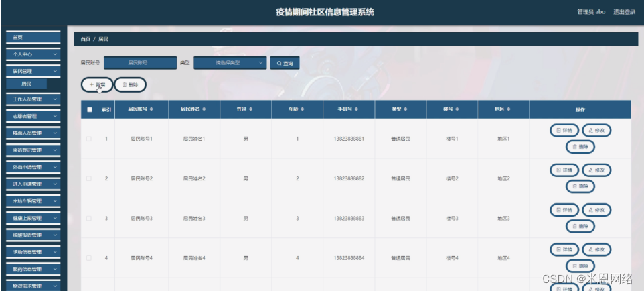
Task: Open the 类型 filter dropdown
Action: tap(230, 63)
